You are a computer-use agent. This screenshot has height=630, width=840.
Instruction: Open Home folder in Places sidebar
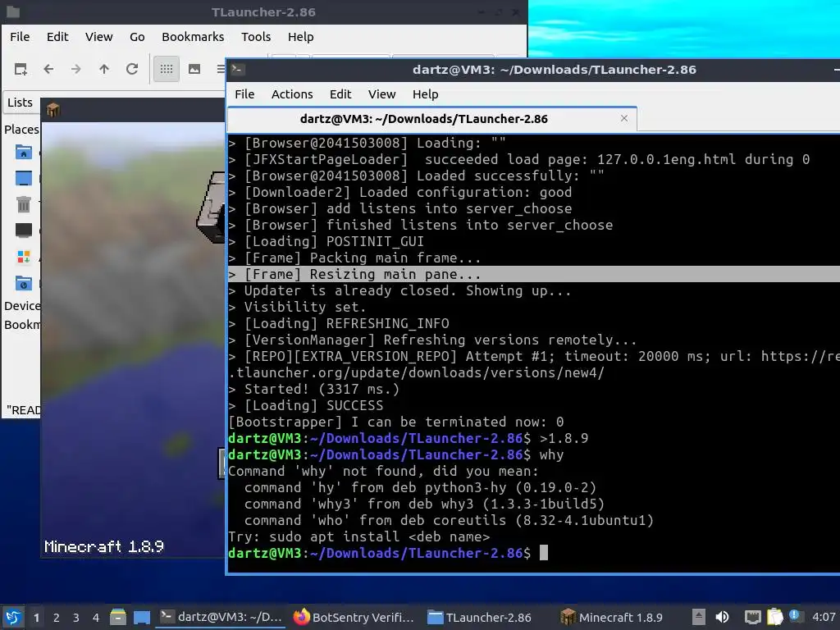(x=24, y=153)
